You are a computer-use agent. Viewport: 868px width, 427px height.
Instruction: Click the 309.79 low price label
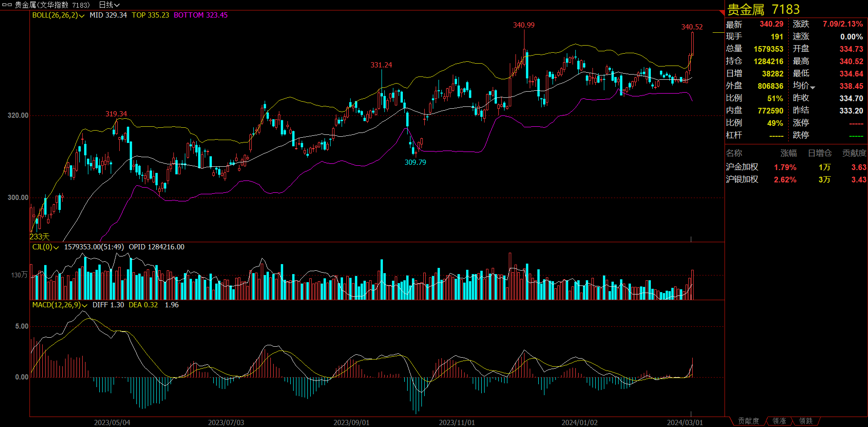[x=415, y=162]
